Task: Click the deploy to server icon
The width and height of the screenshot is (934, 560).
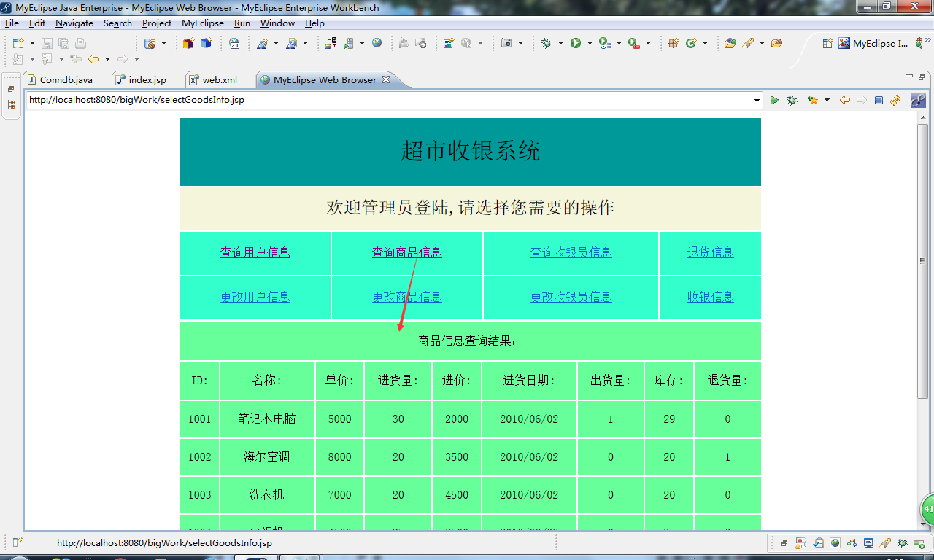Action: [331, 44]
